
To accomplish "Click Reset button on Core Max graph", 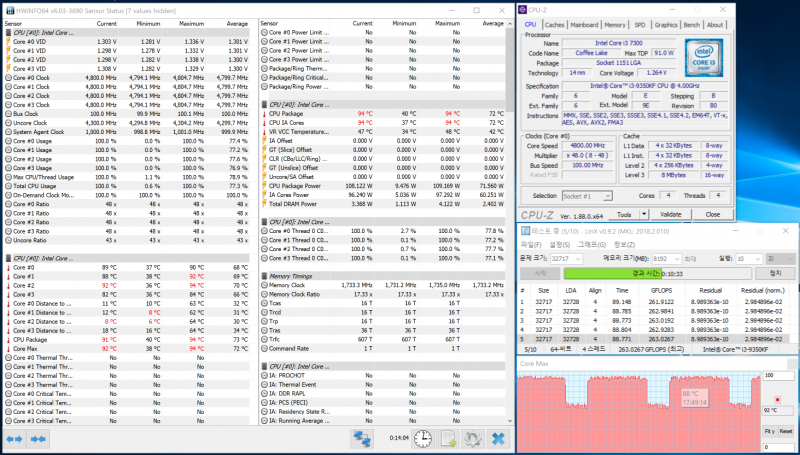I will point(786,431).
